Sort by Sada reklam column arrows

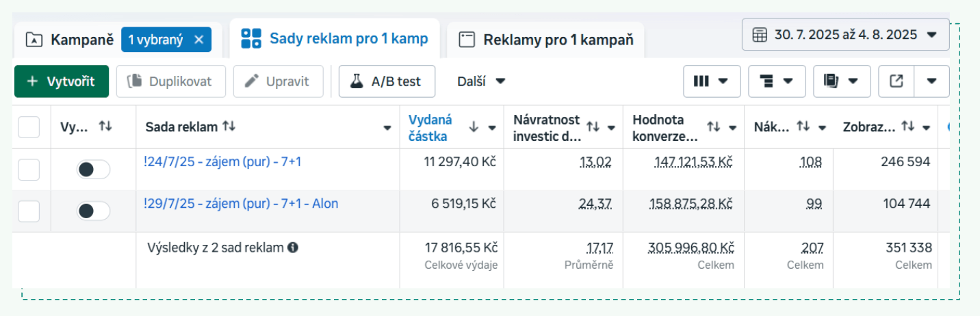click(x=229, y=127)
